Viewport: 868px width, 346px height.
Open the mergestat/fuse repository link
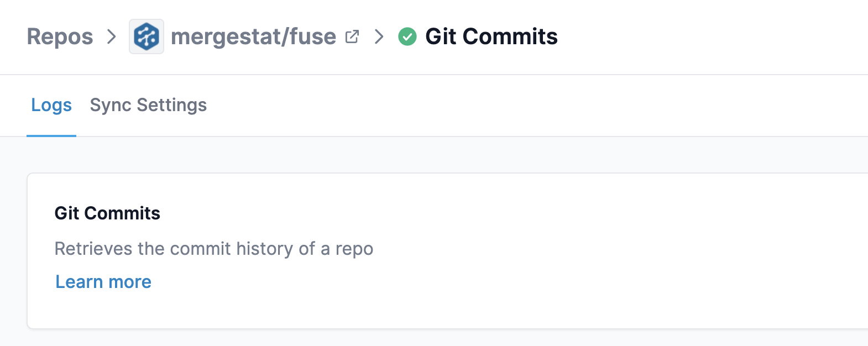click(253, 36)
